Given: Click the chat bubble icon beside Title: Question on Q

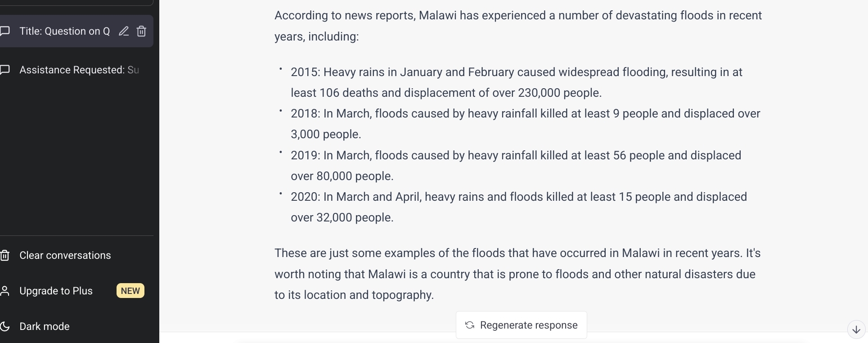Looking at the screenshot, I should click(x=5, y=31).
